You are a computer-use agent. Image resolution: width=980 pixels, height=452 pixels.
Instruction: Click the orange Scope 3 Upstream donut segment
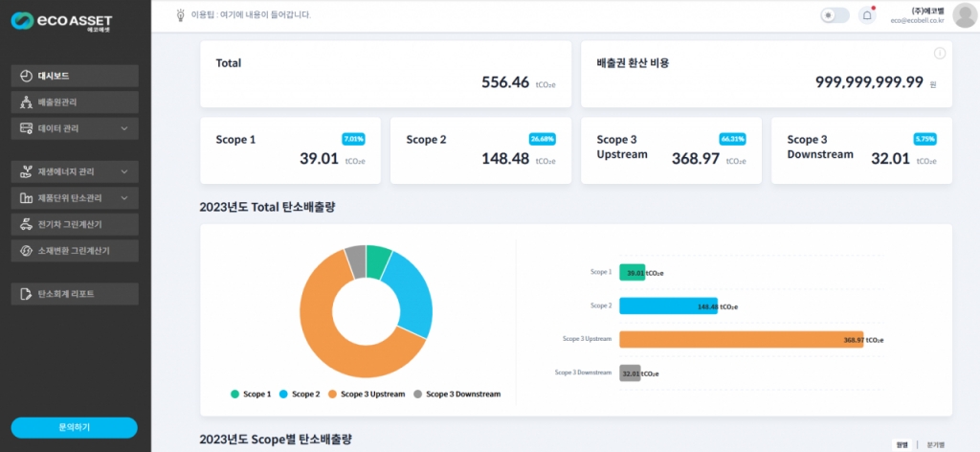point(325,338)
